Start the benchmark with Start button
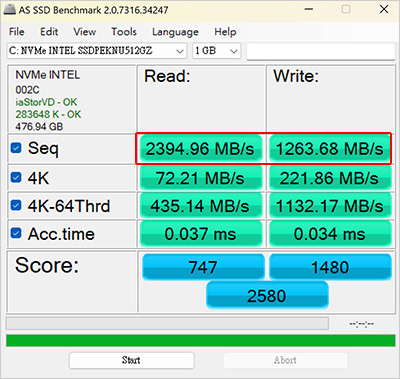 click(x=132, y=360)
